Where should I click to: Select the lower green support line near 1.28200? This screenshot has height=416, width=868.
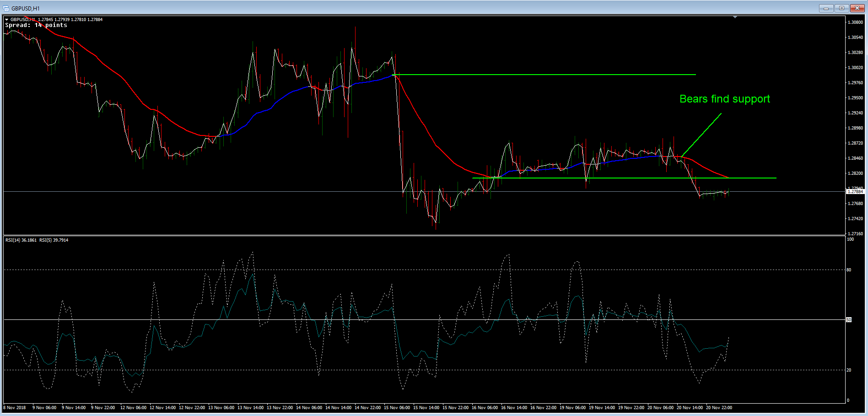pos(624,178)
